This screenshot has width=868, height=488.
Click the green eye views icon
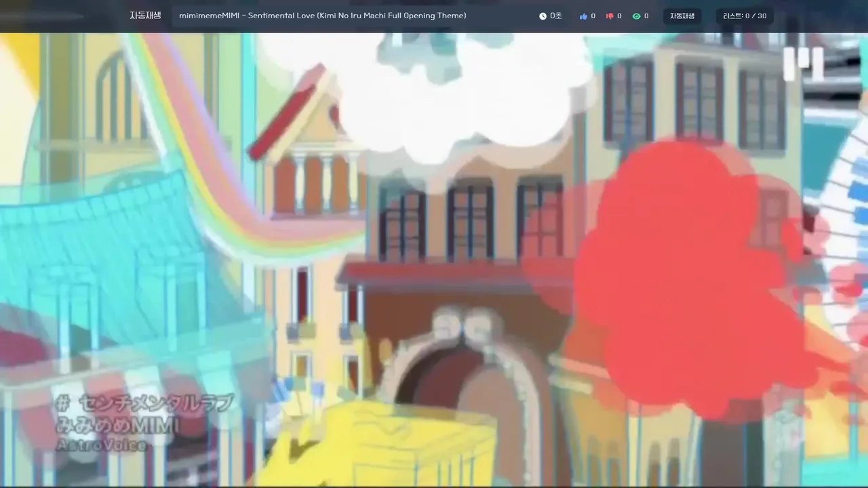(x=636, y=16)
